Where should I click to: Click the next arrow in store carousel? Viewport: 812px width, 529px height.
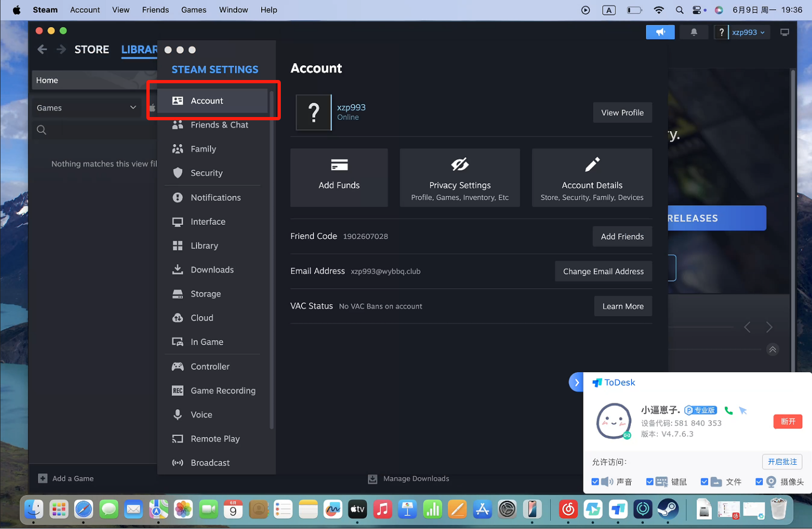tap(769, 327)
